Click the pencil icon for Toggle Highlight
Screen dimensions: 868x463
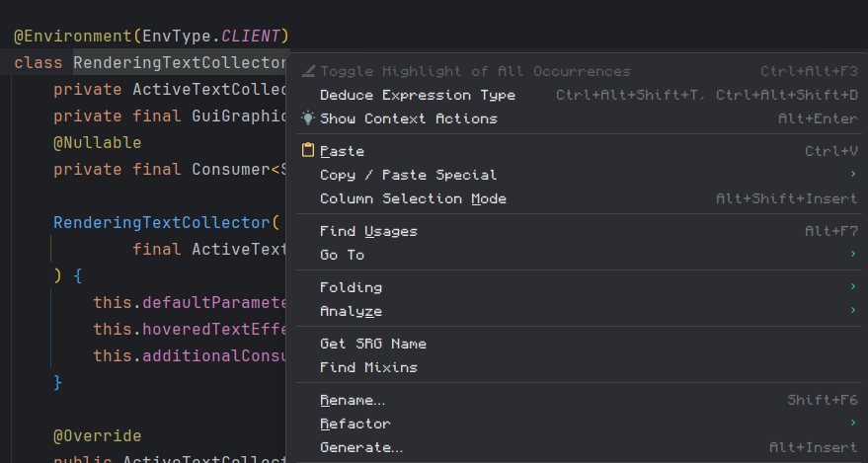point(308,71)
